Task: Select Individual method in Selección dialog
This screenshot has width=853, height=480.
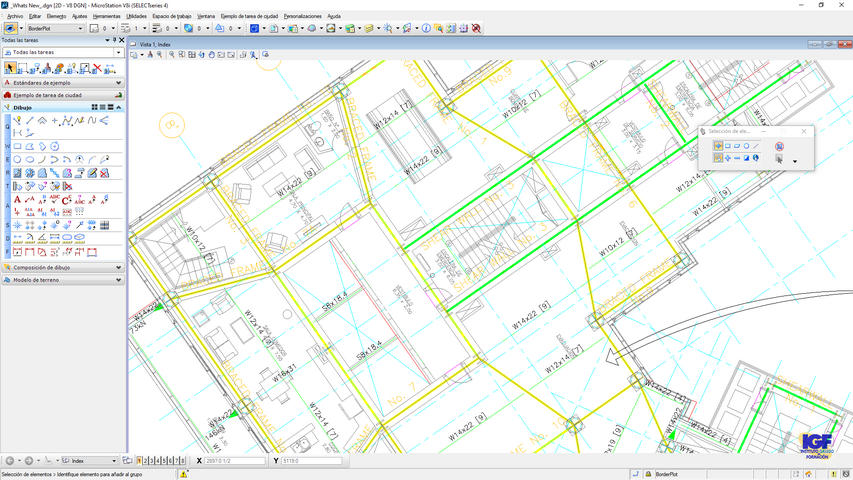Action: [x=719, y=146]
